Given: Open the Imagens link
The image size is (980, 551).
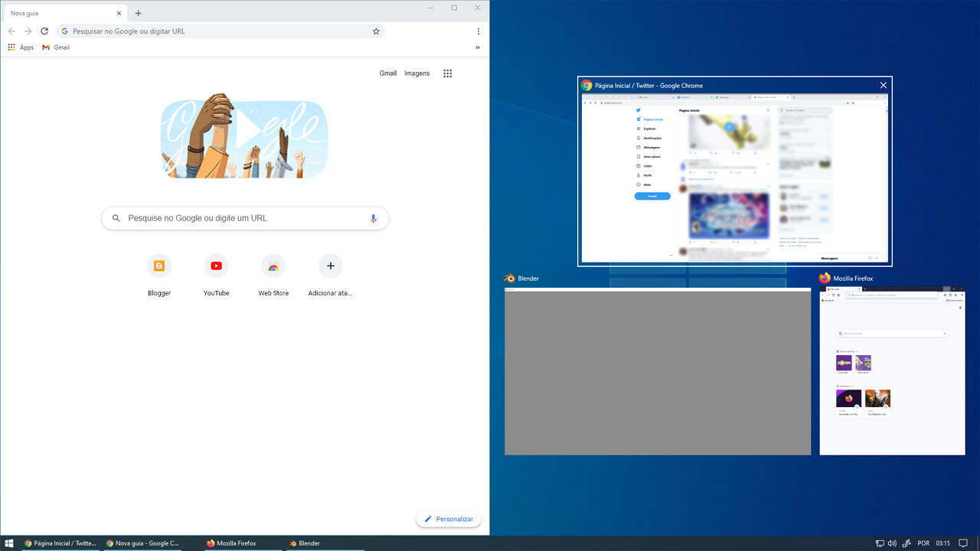Looking at the screenshot, I should click(416, 73).
